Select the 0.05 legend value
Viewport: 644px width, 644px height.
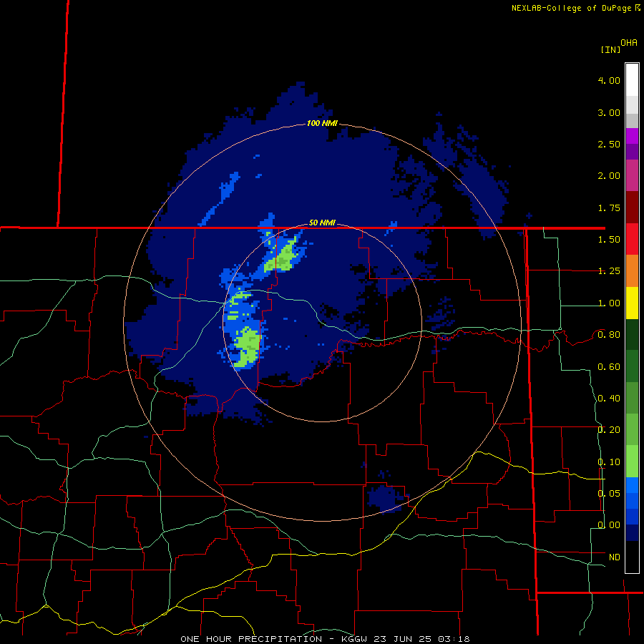pyautogui.click(x=609, y=493)
